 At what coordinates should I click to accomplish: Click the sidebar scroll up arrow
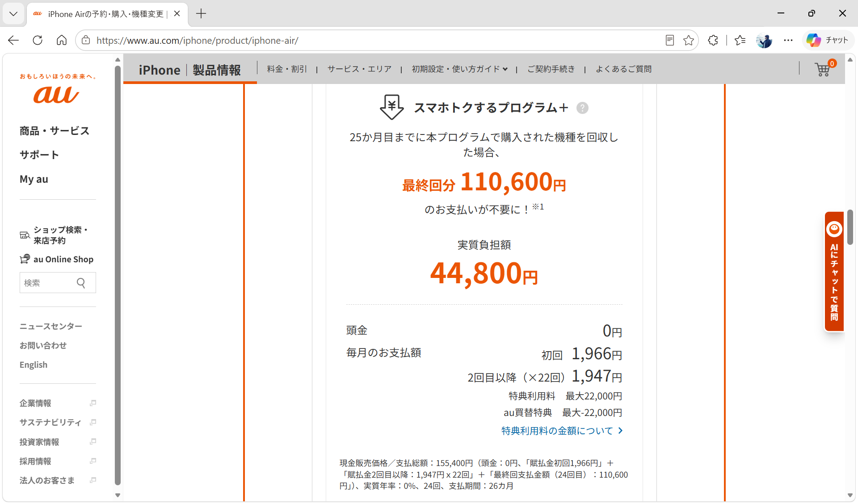(118, 60)
